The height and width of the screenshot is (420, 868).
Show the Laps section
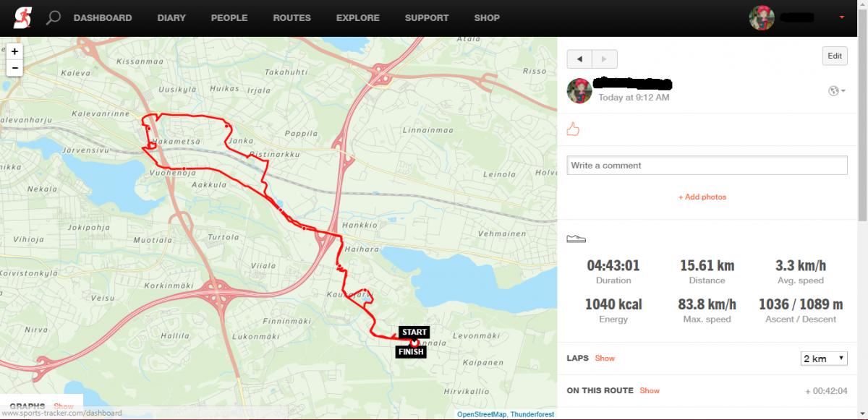[605, 359]
